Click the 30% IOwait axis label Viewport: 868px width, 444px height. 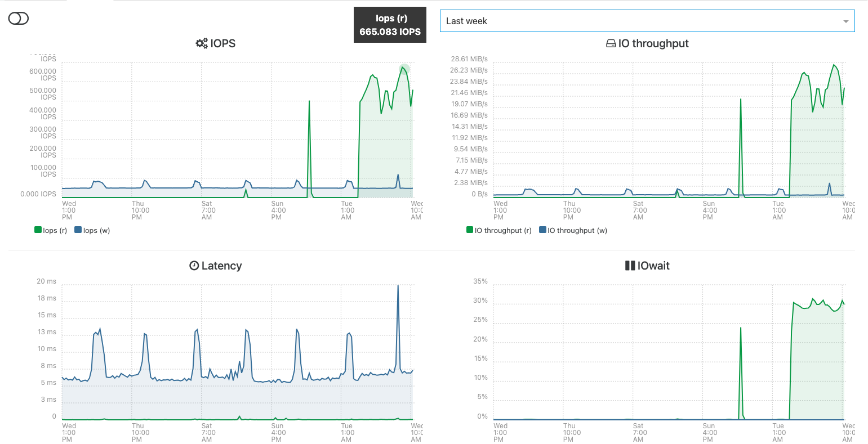click(480, 301)
